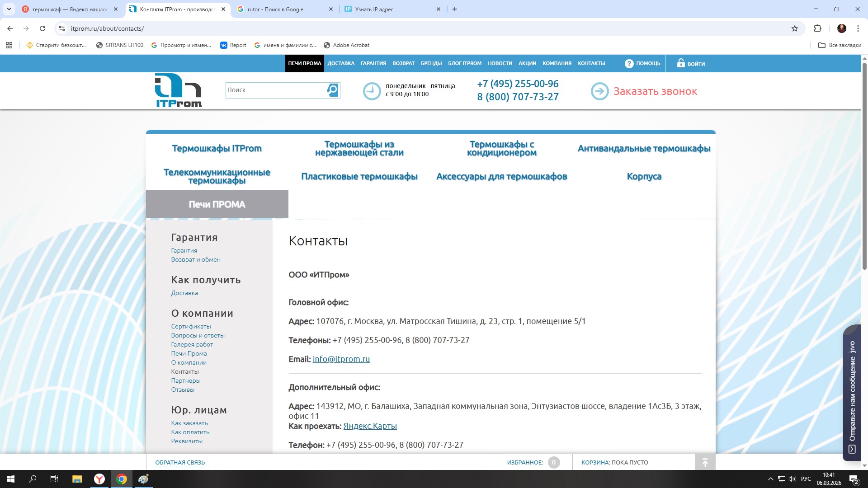Click the Помощь question mark icon
868x488 pixels.
pos(629,64)
